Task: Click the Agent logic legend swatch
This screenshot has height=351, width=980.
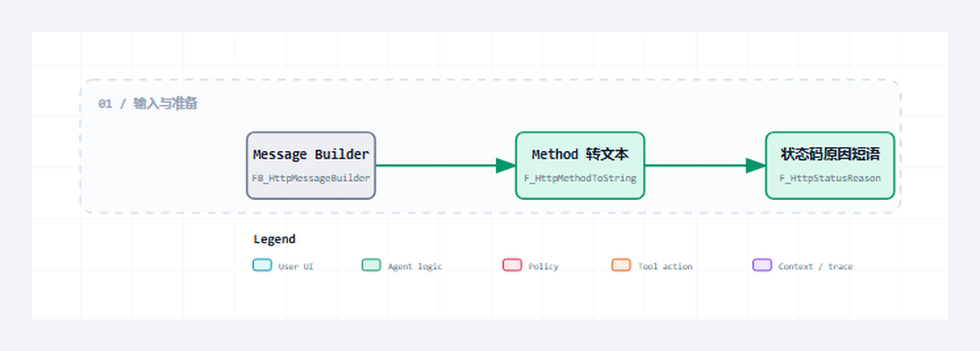Action: 372,265
